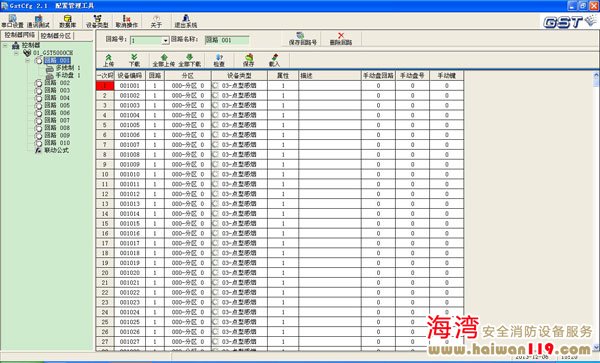Click device type icon in row 001001
The image size is (600, 363).
[x=215, y=86]
